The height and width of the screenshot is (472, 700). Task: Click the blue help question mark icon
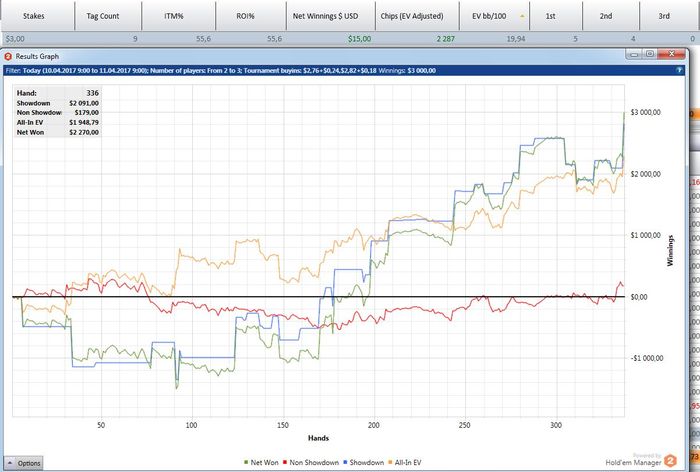pos(679,70)
